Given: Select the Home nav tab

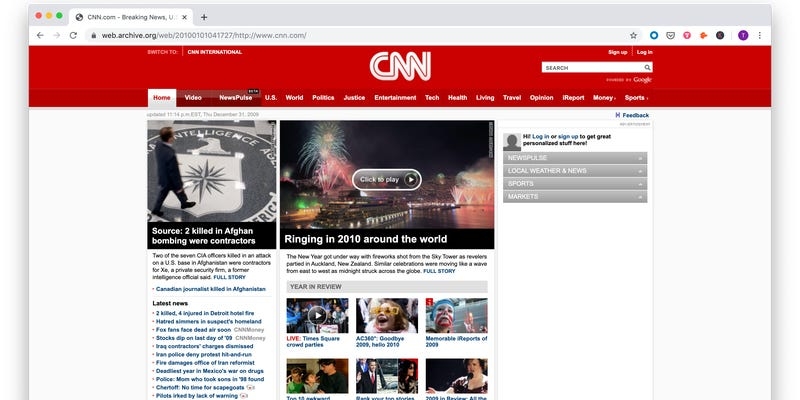Looking at the screenshot, I should tap(162, 98).
